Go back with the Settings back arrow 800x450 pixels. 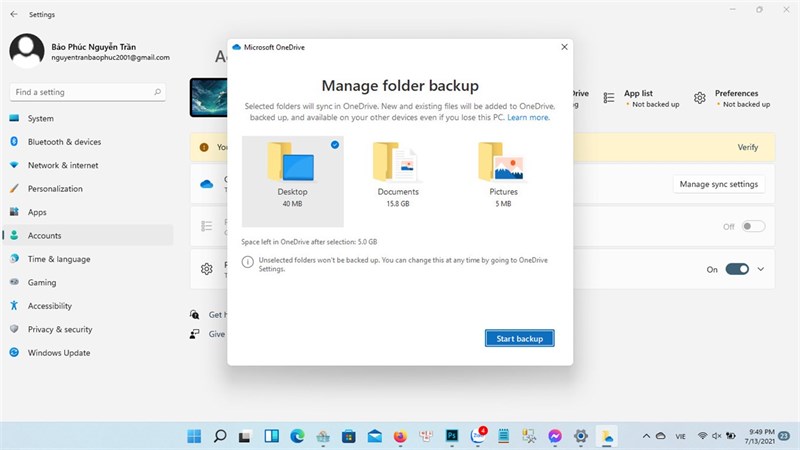tap(14, 14)
